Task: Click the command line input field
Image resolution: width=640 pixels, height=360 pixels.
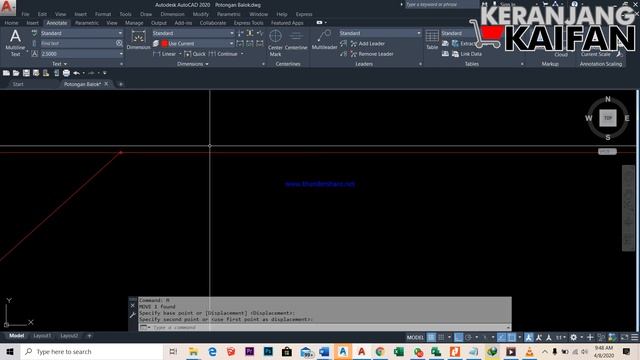Action: pyautogui.click(x=324, y=327)
